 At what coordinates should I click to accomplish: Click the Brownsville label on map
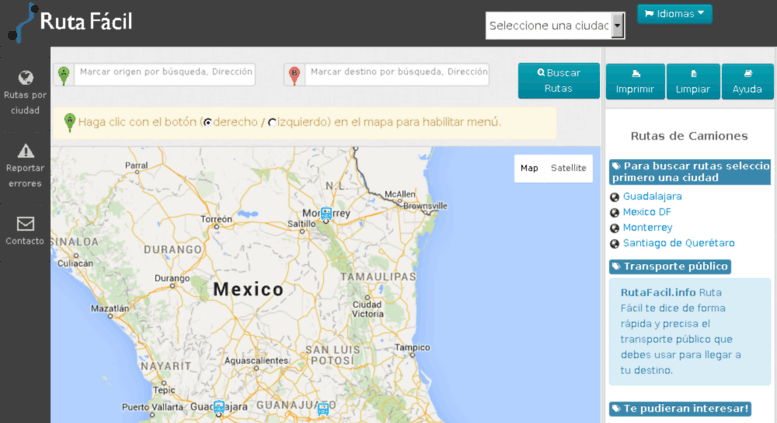point(425,206)
